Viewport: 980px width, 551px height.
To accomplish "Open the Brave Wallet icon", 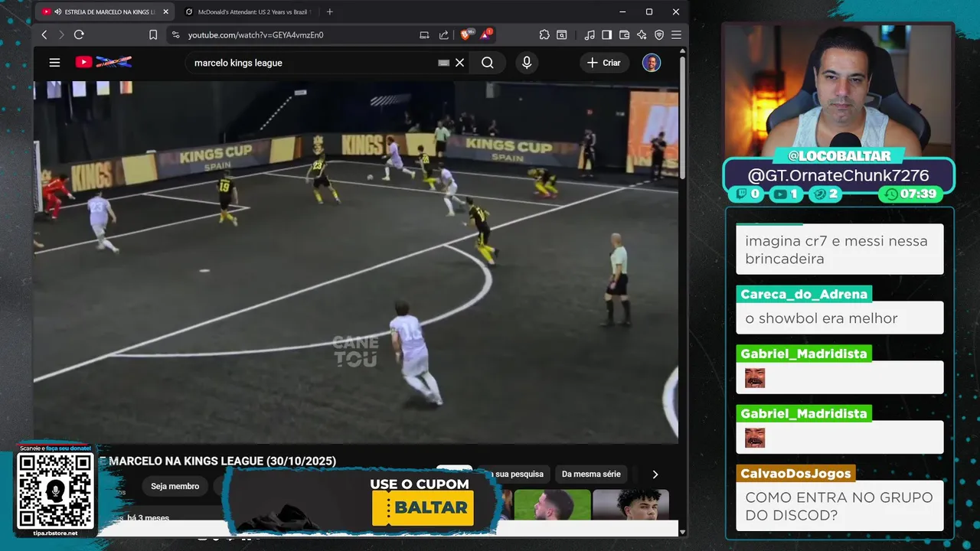I will (624, 34).
